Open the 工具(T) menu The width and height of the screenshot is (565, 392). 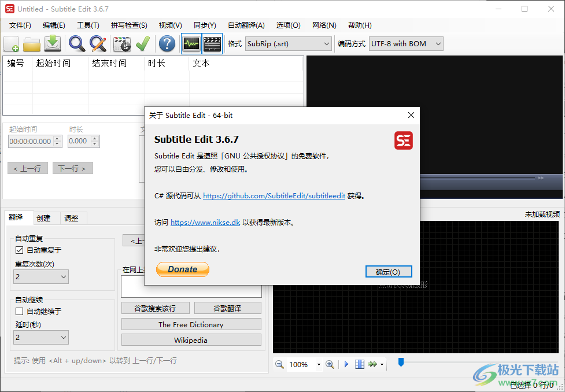pos(88,25)
